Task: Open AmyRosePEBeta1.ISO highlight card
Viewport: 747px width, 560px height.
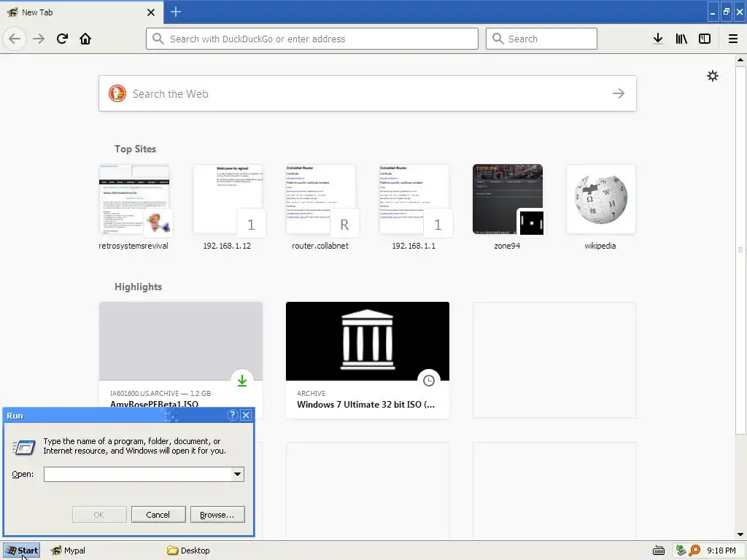Action: (181, 354)
